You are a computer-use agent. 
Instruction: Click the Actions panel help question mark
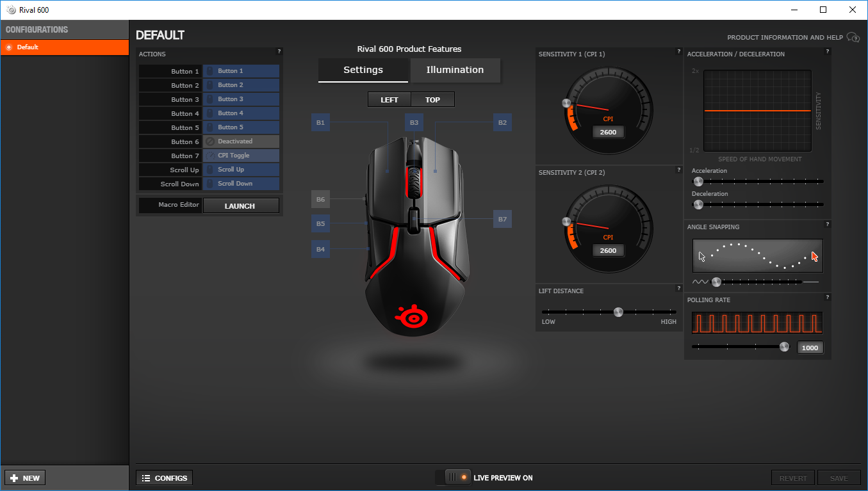pyautogui.click(x=279, y=51)
